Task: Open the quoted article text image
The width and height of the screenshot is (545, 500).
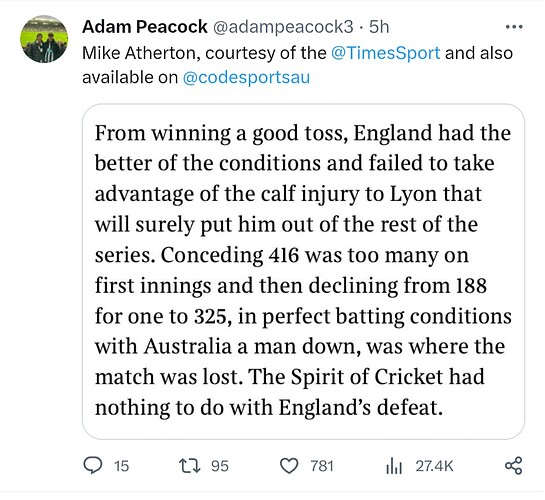Action: (x=303, y=271)
